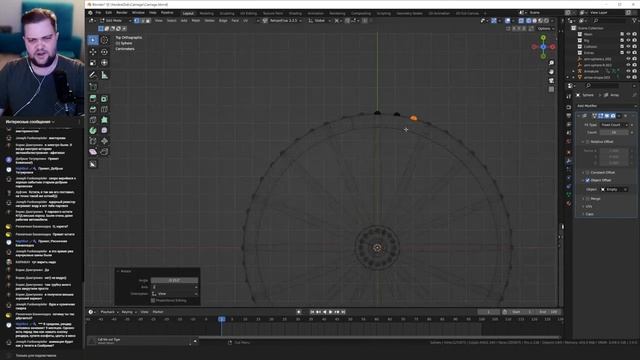
Task: Open the Object properties tab icon
Action: 569,152
